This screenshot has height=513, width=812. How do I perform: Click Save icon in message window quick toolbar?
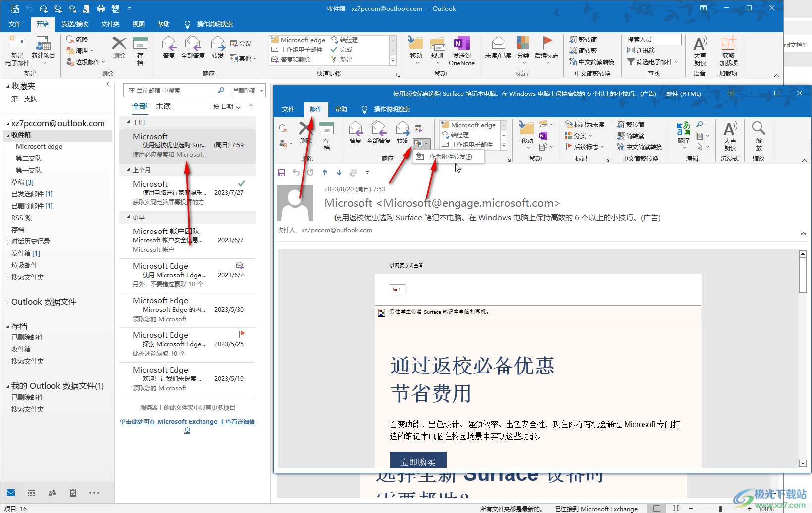point(282,172)
